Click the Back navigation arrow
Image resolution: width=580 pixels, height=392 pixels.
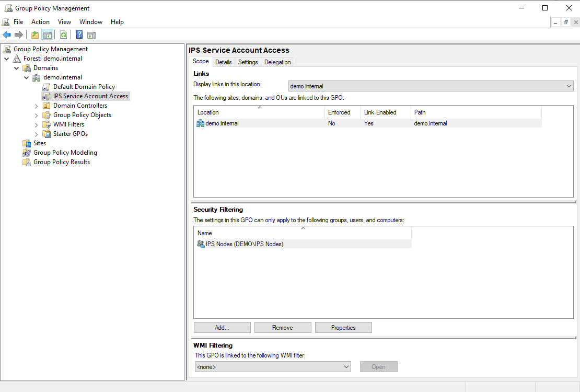point(6,34)
